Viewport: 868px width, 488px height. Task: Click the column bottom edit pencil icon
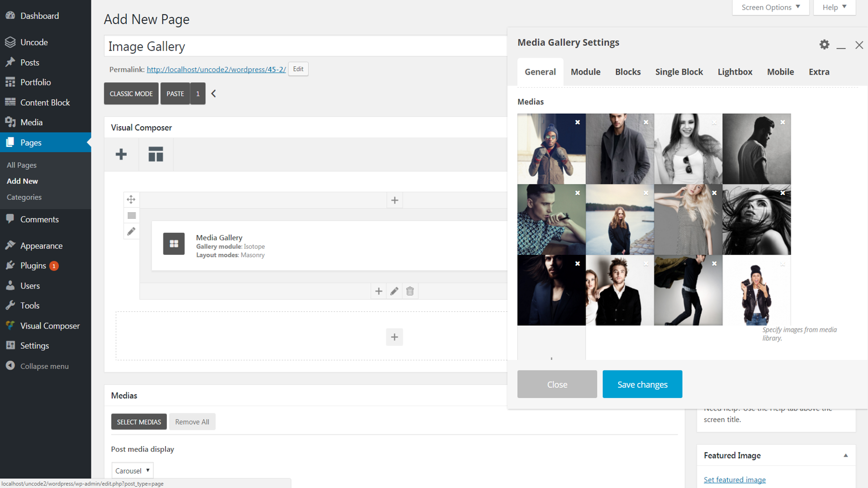point(394,291)
